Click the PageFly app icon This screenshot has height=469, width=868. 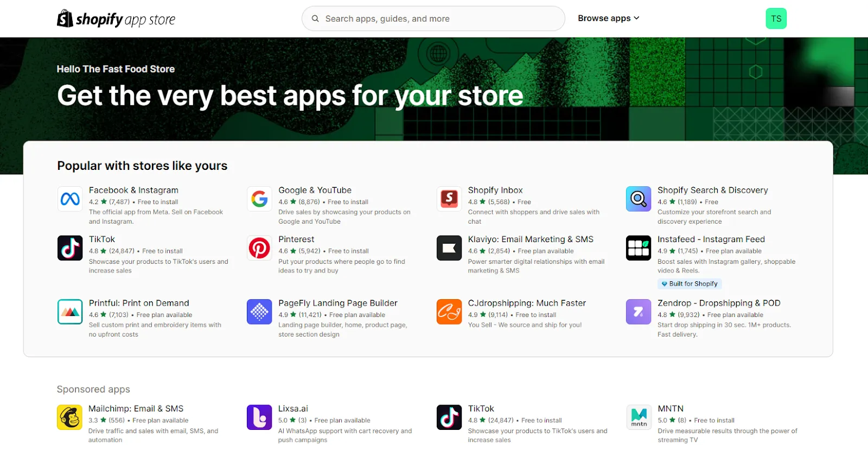259,312
